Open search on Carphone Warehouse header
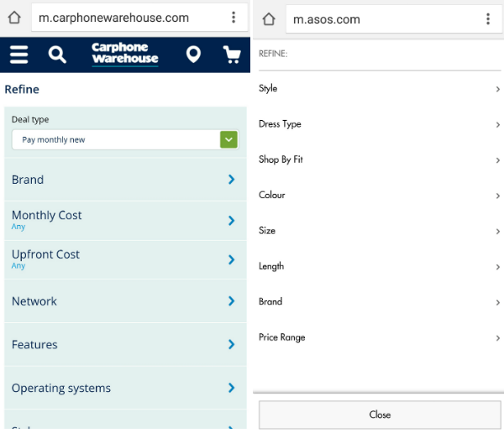Screen dimensions: 504x433 tap(57, 55)
